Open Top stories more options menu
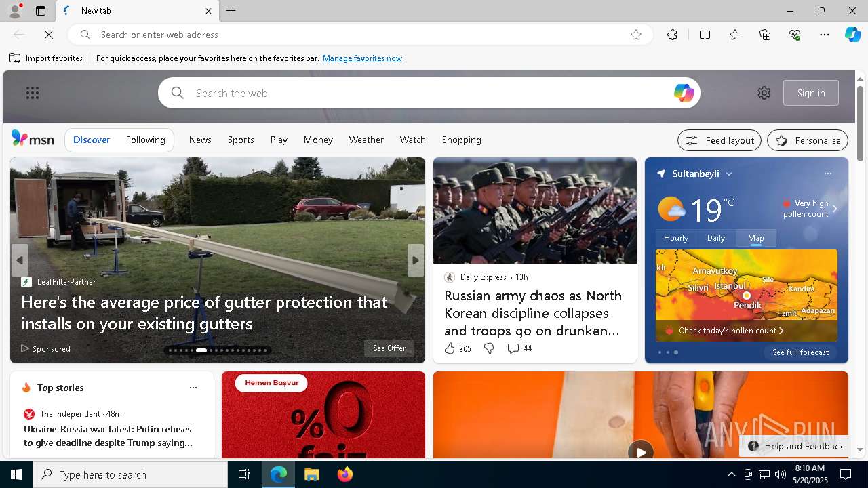 click(193, 388)
